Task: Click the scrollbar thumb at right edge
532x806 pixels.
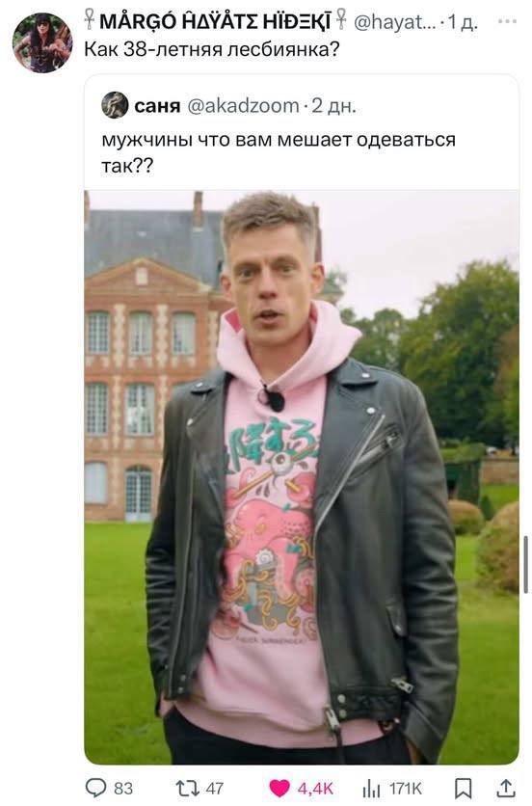Action: (x=526, y=564)
